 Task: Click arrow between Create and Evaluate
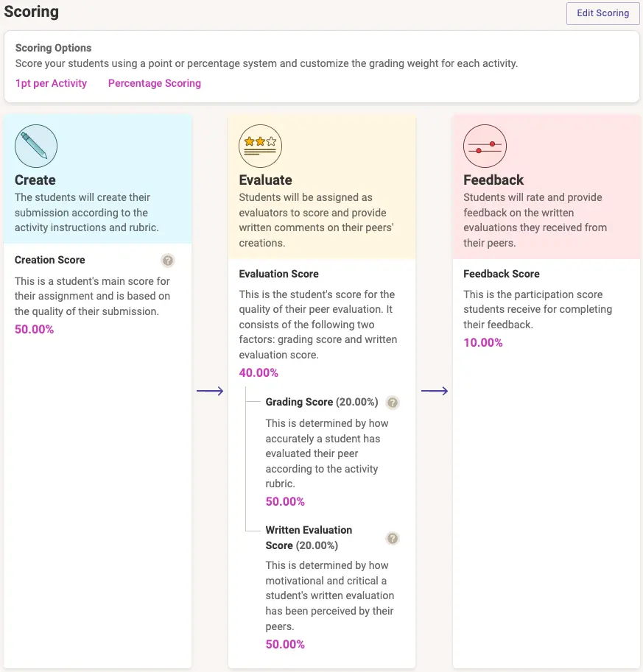[x=210, y=392]
